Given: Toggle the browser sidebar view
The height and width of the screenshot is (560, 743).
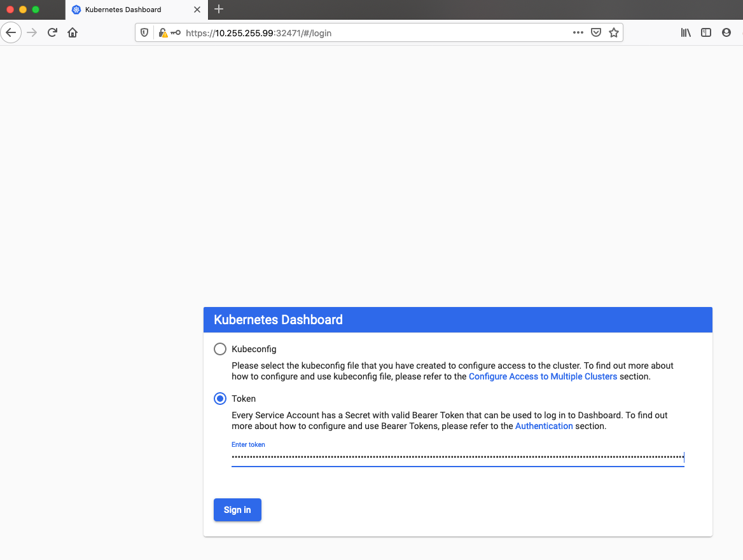Looking at the screenshot, I should click(x=706, y=32).
